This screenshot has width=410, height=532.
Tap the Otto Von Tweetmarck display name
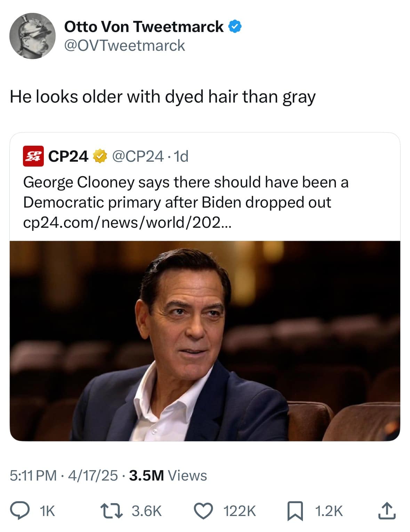[x=144, y=27]
